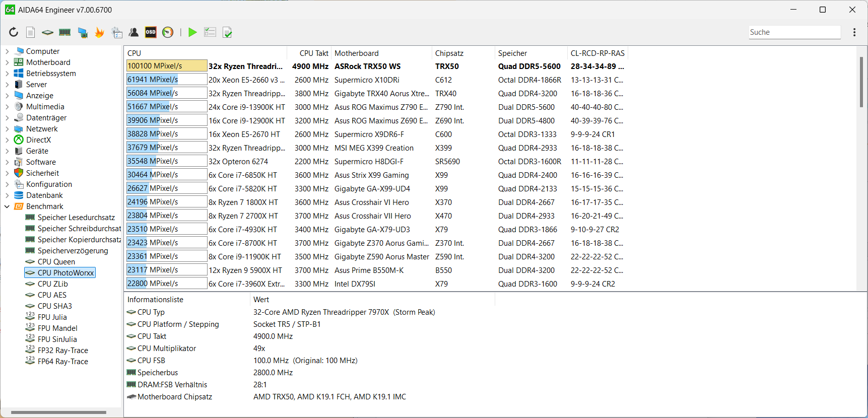Viewport: 868px width, 418px height.
Task: Click the checklist results toolbar icon
Action: 210,32
